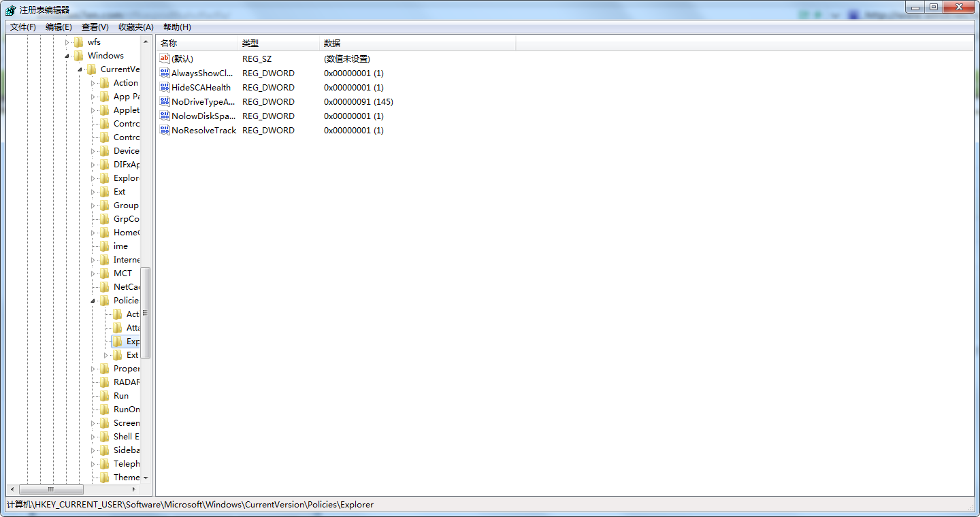The height and width of the screenshot is (517, 980).
Task: Click the AlwaysShowCl... DWORD value icon
Action: click(165, 73)
